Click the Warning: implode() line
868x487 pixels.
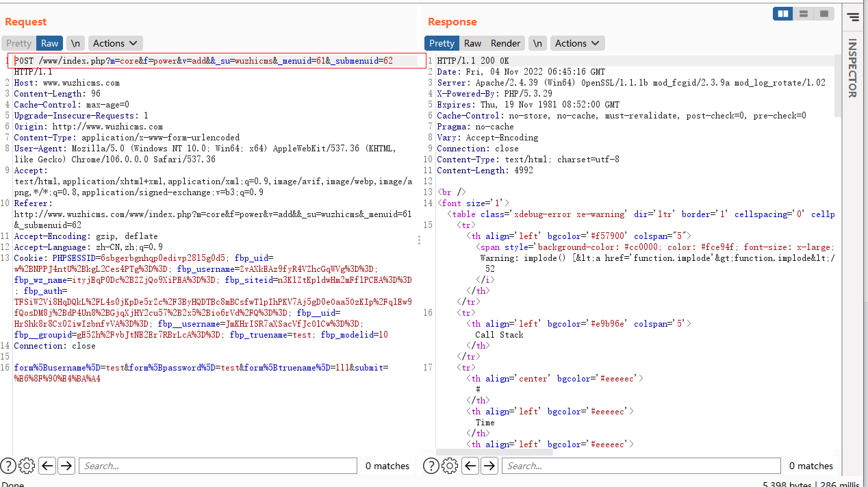657,258
